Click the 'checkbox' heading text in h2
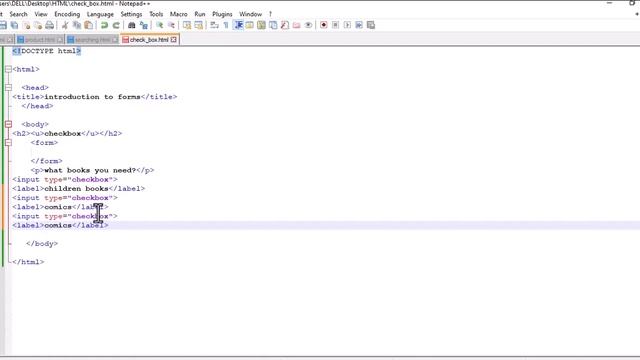The image size is (640, 360). [x=62, y=134]
